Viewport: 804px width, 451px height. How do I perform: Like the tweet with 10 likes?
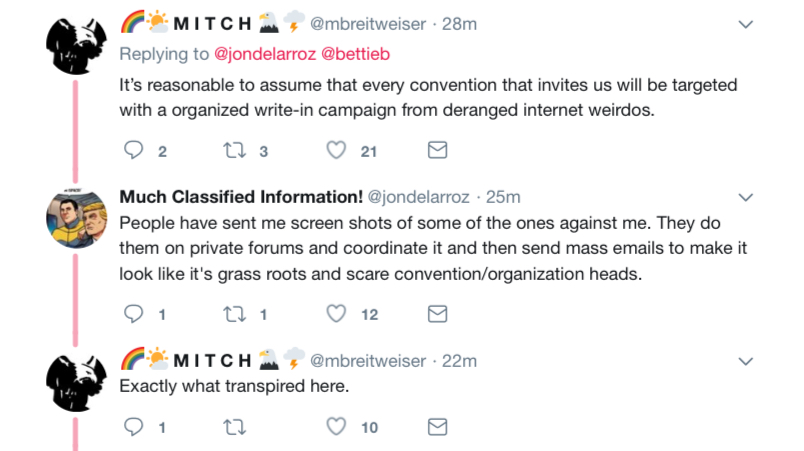click(x=336, y=426)
